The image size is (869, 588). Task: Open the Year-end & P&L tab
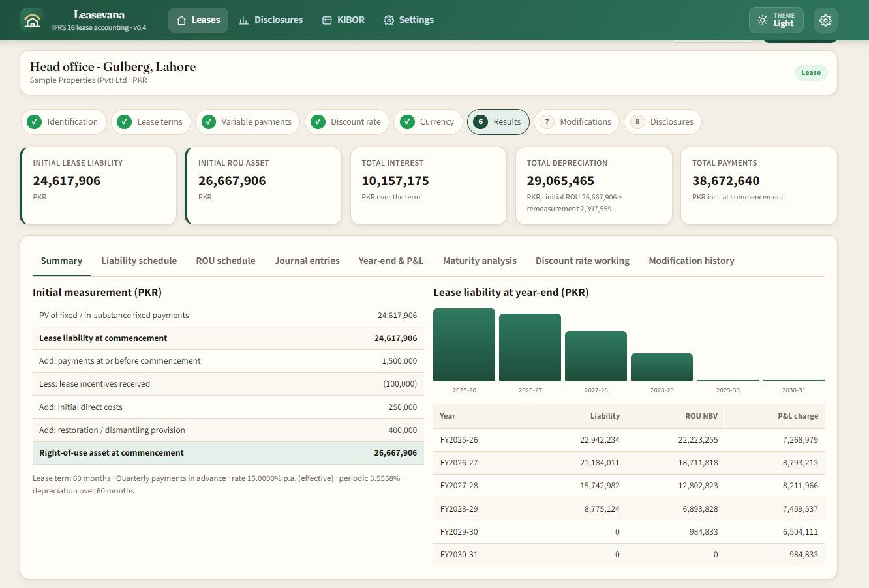(391, 261)
